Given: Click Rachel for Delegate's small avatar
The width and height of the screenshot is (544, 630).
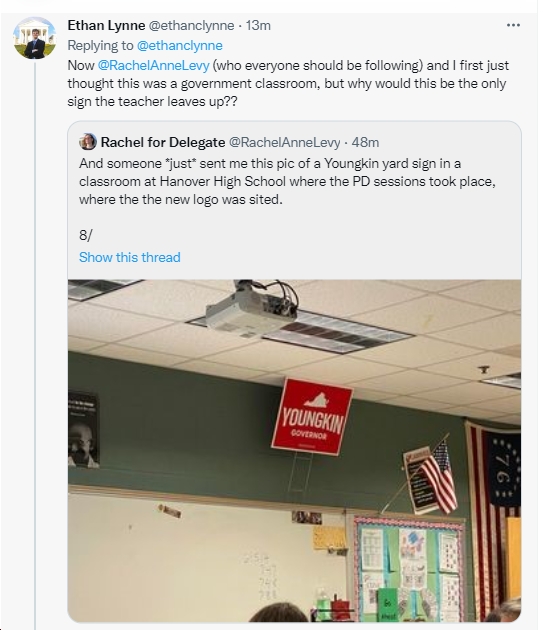Looking at the screenshot, I should coord(88,142).
